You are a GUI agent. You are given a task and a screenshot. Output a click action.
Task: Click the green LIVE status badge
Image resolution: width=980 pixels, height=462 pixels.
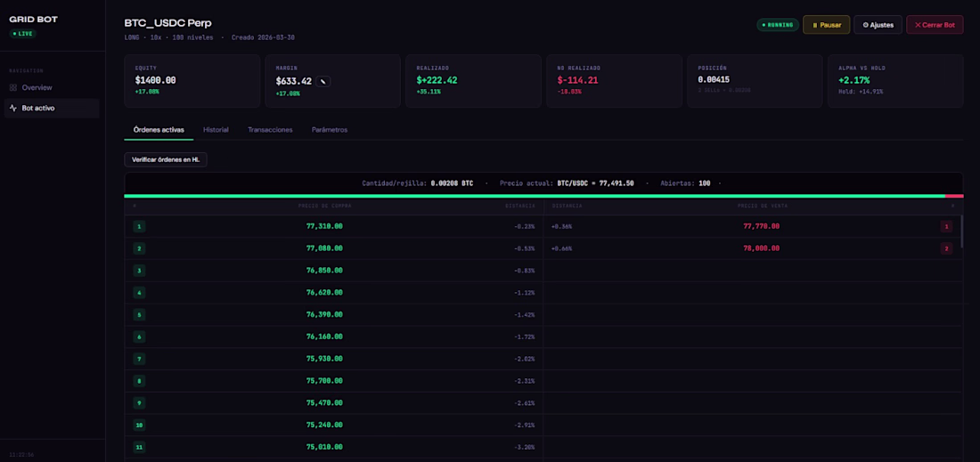pos(22,33)
